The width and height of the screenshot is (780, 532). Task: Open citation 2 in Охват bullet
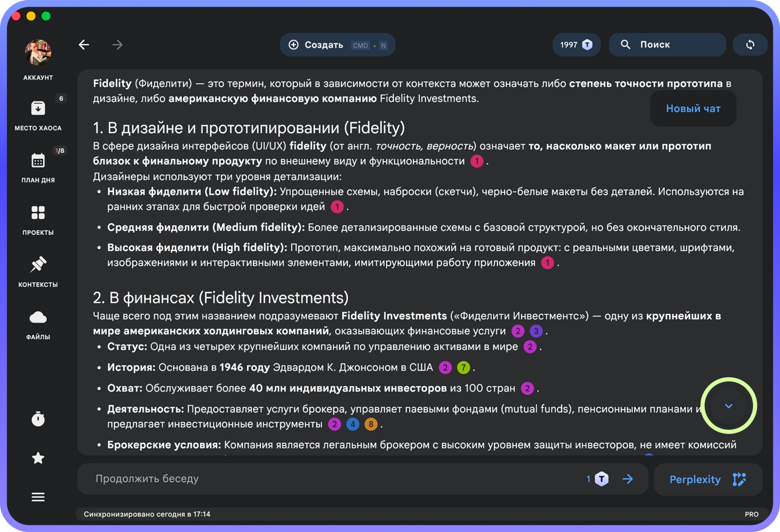(527, 388)
